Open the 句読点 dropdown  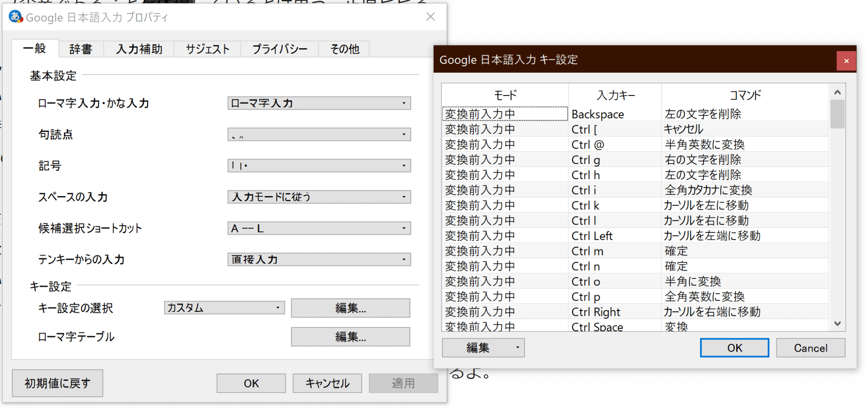pos(319,134)
